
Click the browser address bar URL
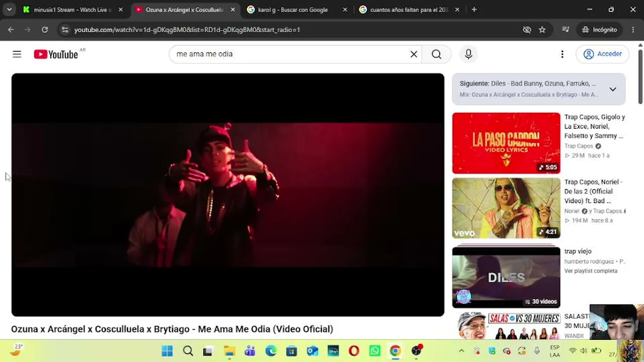tap(187, 30)
